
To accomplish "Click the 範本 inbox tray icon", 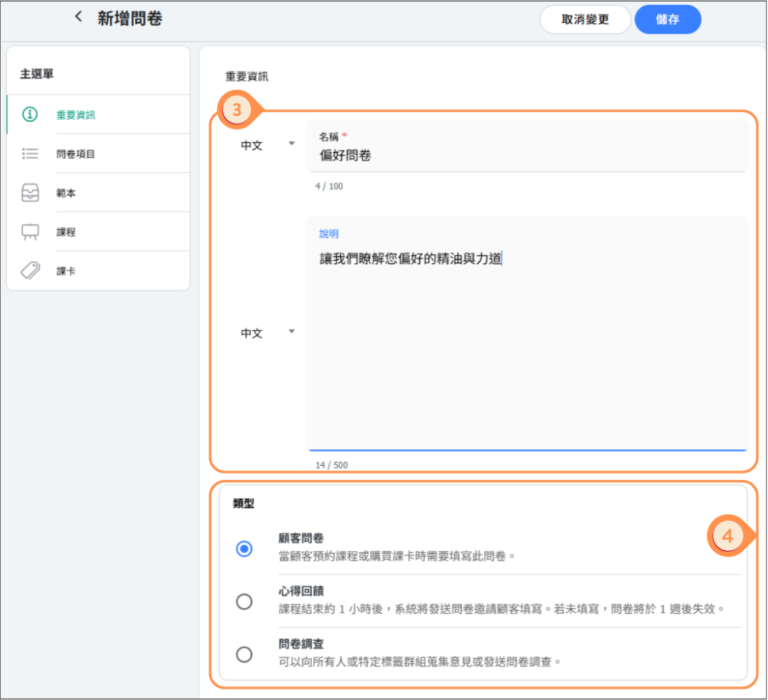I will [x=30, y=193].
